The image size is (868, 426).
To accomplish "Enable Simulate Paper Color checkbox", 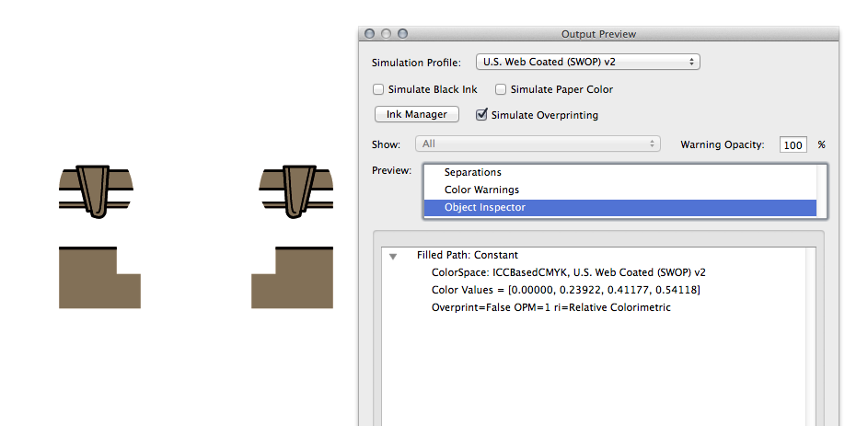I will pyautogui.click(x=501, y=89).
